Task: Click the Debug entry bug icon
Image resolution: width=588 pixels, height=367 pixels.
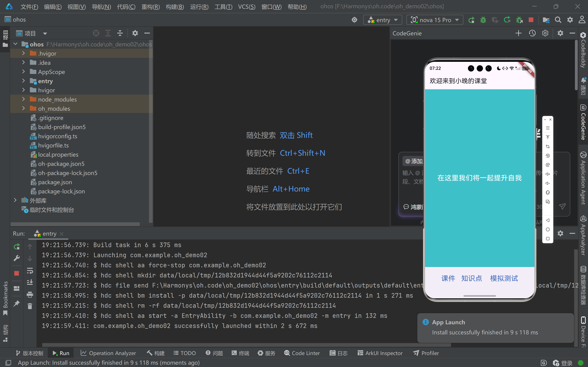Action: coord(483,20)
